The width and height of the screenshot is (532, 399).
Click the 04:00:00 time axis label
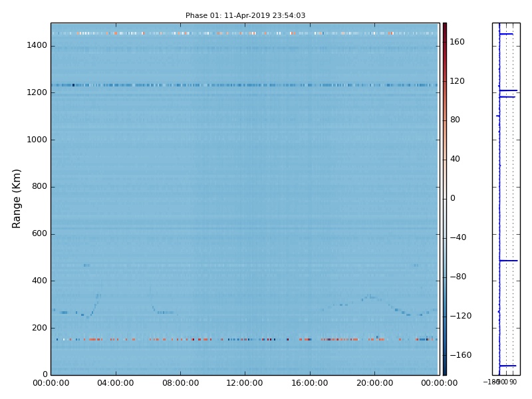click(116, 383)
